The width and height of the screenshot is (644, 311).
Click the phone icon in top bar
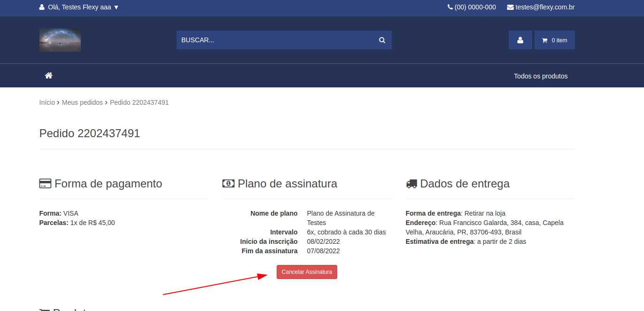pos(450,7)
